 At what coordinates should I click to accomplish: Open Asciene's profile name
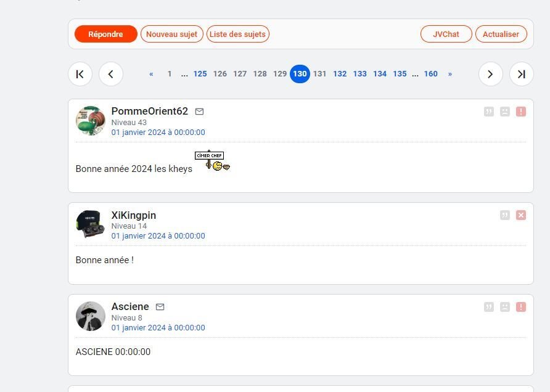pos(130,306)
